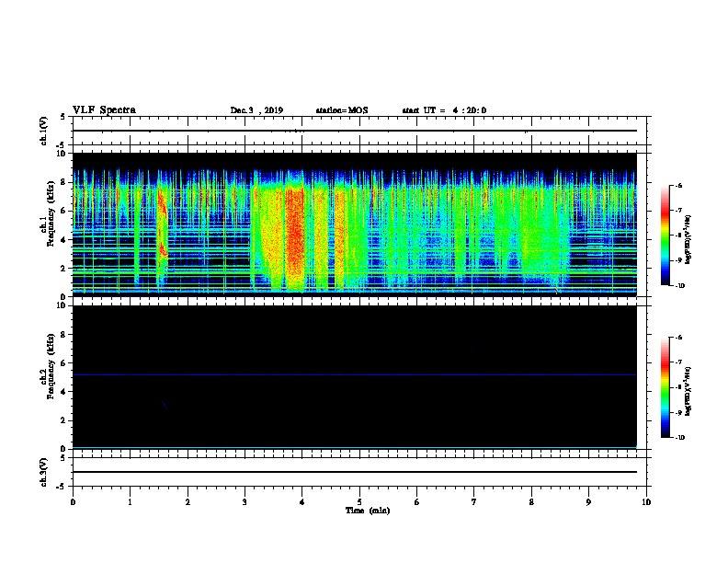Click time axis tick label "5"
The image size is (728, 563).
pyautogui.click(x=359, y=502)
